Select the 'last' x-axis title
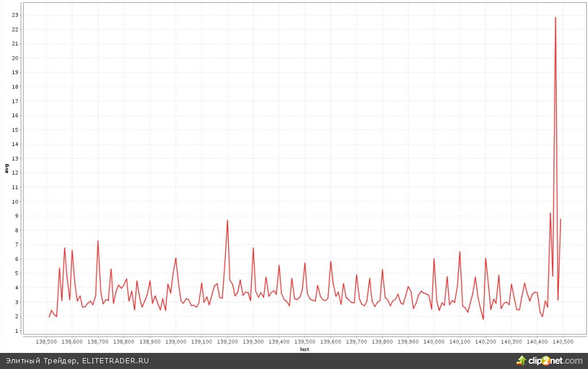Screen dimensions: 588x369 pyautogui.click(x=305, y=349)
